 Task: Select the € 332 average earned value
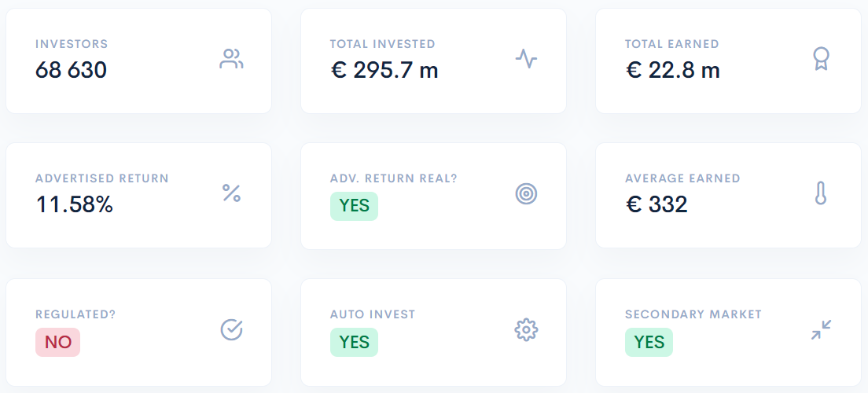click(657, 205)
